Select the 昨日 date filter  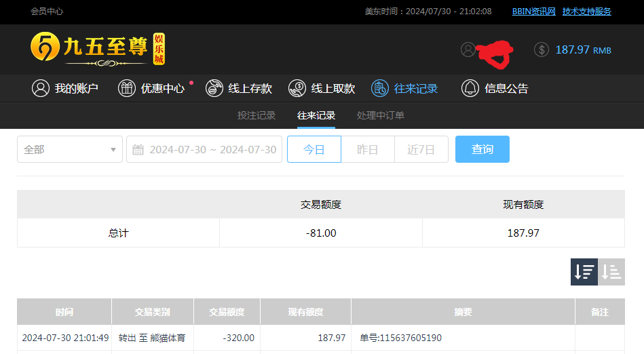click(367, 149)
